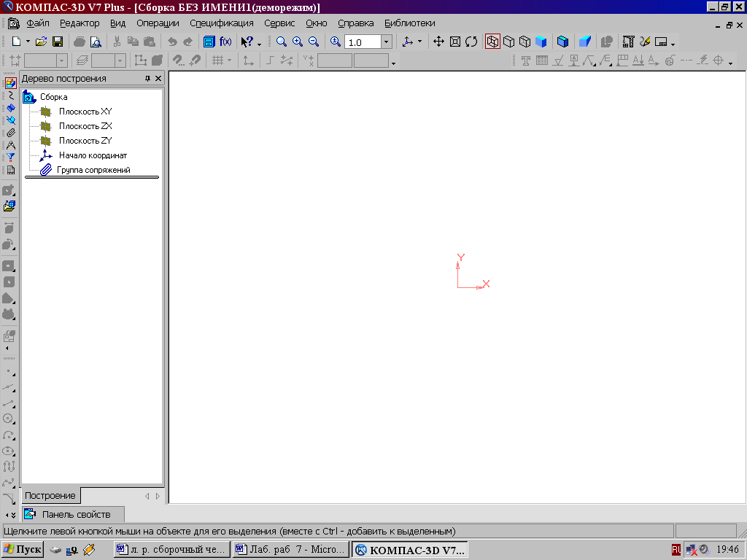This screenshot has width=747, height=560.
Task: Open the Панель свойств tab
Action: pos(73,514)
